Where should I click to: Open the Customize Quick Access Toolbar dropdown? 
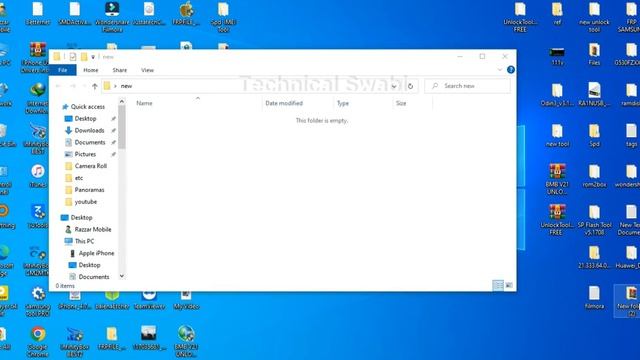coord(93,57)
